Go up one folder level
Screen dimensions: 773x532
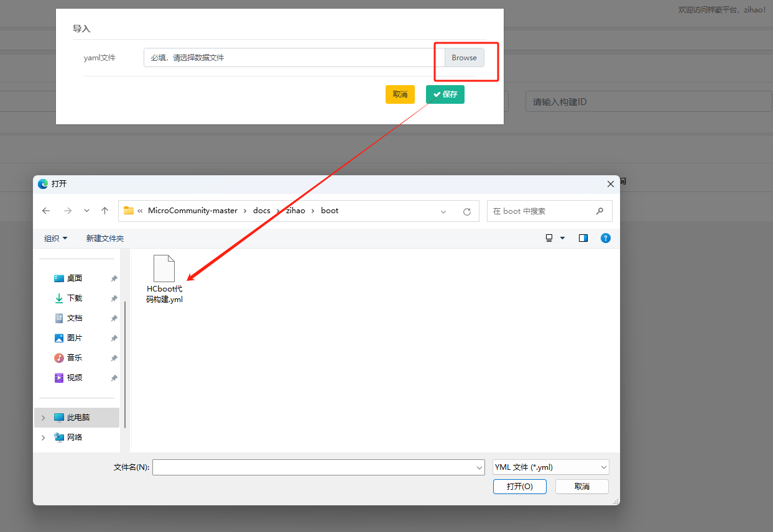pyautogui.click(x=104, y=211)
